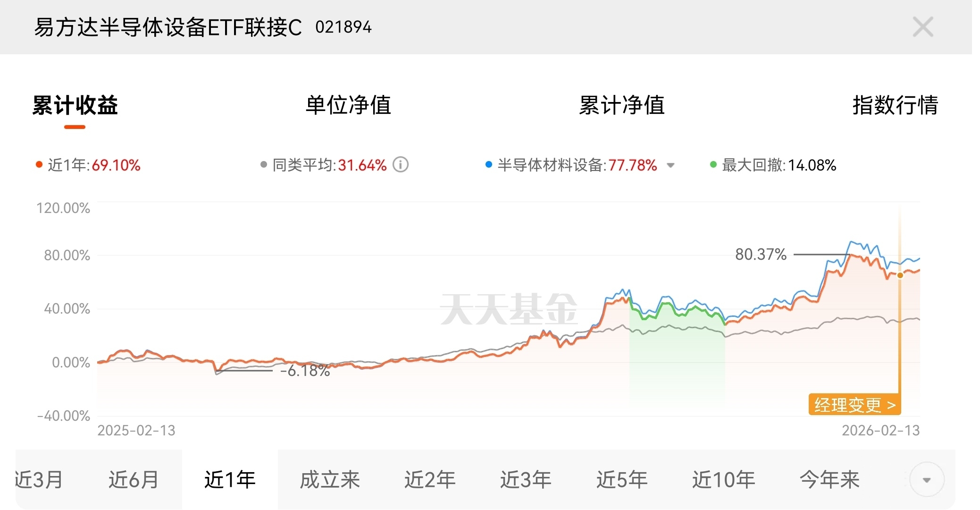980x510 pixels.
Task: Click the 经理变更 orange tag
Action: [x=854, y=405]
